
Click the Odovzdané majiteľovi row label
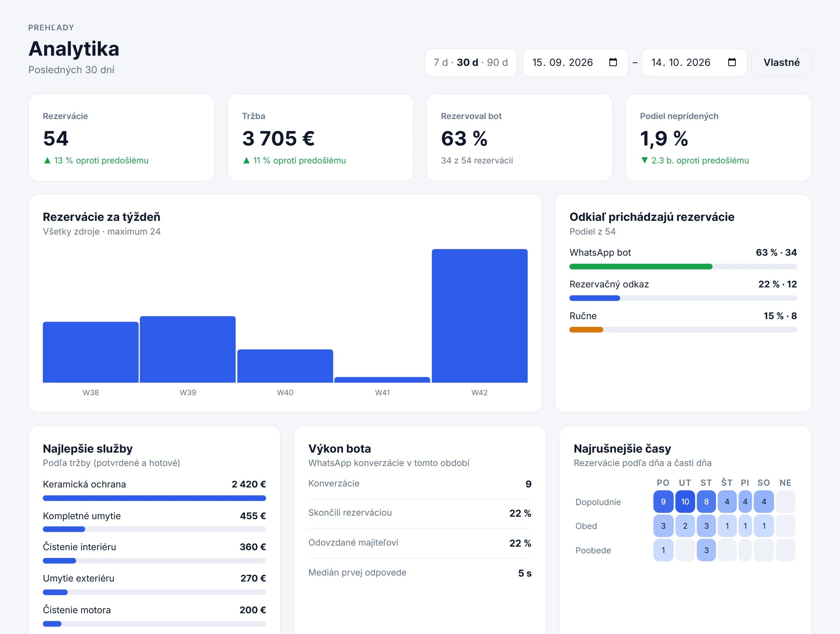coord(353,542)
